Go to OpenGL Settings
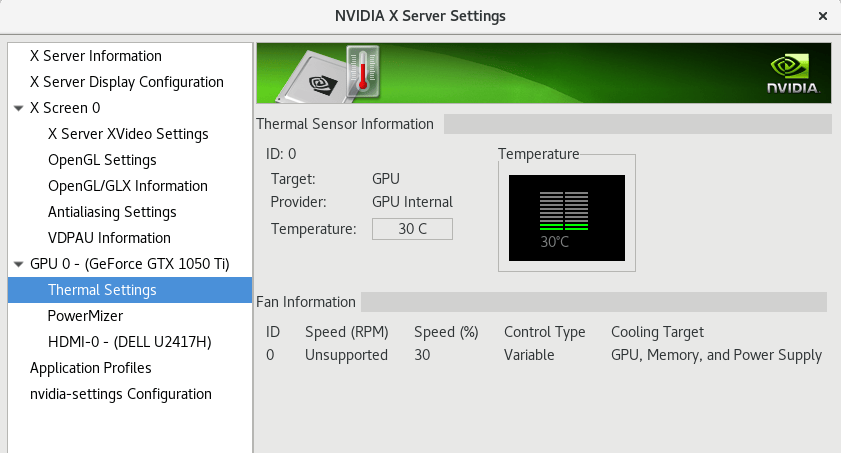 (x=102, y=160)
